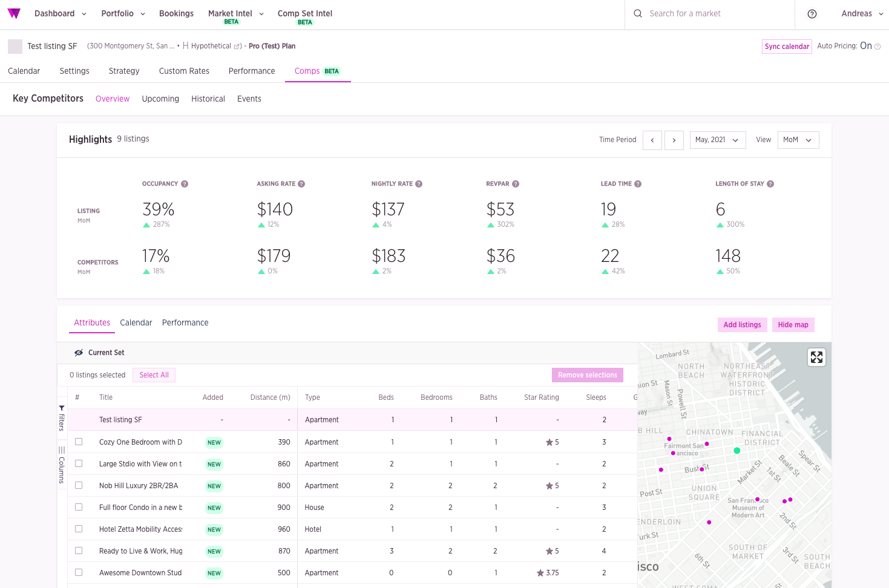Click the Auto Pricing info icon
This screenshot has height=588, width=889.
tap(878, 47)
